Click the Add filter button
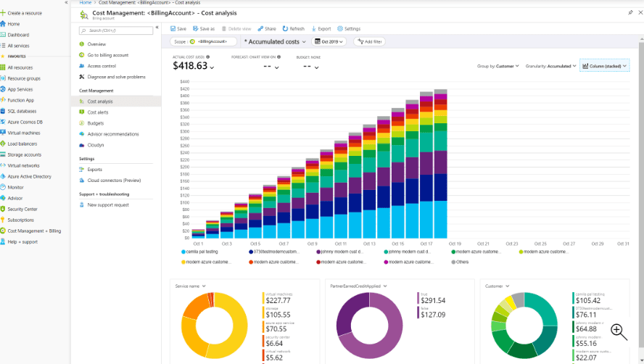Screen dimensions: 644x364 click(369, 42)
